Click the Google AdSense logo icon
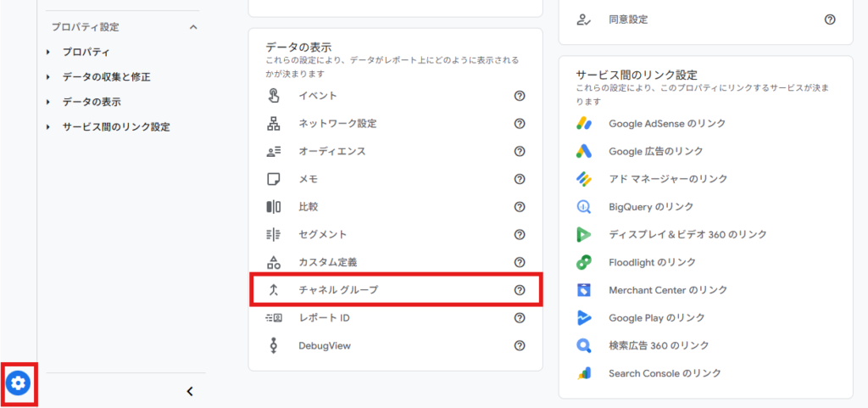This screenshot has width=868, height=408. click(584, 124)
